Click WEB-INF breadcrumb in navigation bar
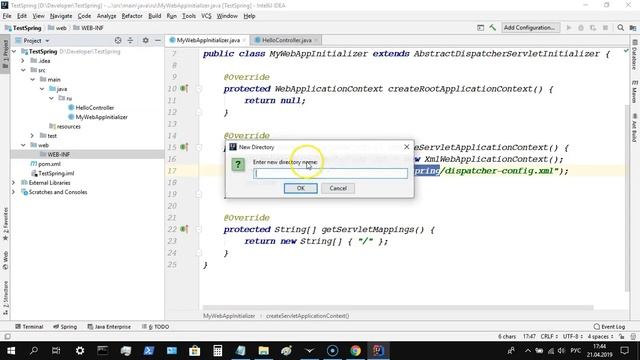The width and height of the screenshot is (640, 360). pyautogui.click(x=88, y=28)
